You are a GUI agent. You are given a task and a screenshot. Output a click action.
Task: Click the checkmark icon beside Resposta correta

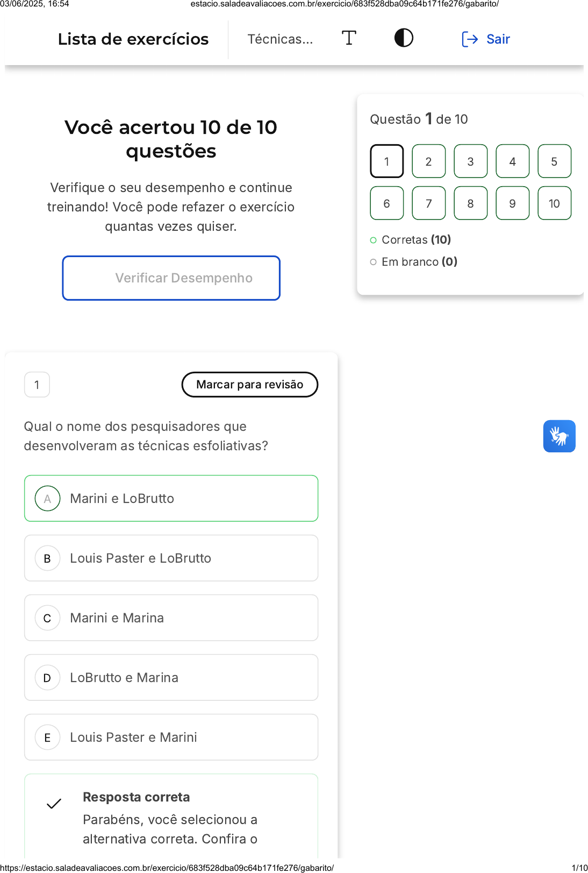[54, 804]
